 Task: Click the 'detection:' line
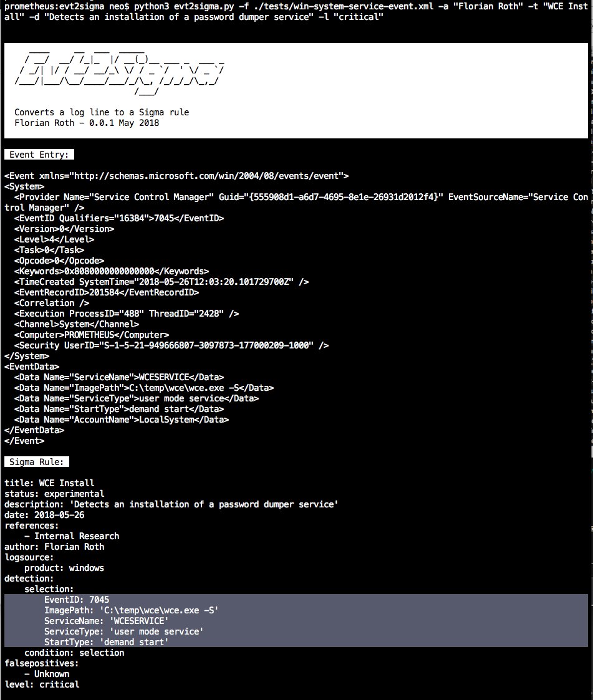coord(29,578)
